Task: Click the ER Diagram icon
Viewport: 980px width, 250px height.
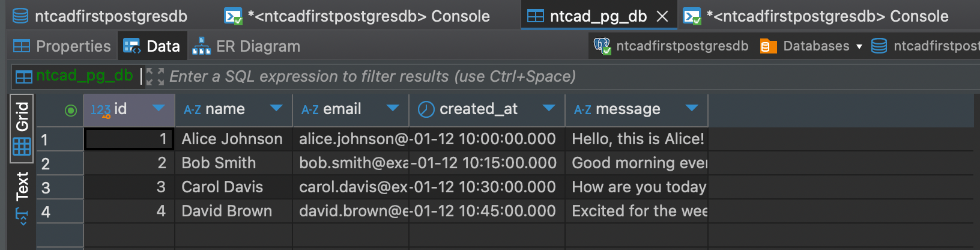Action: [201, 46]
